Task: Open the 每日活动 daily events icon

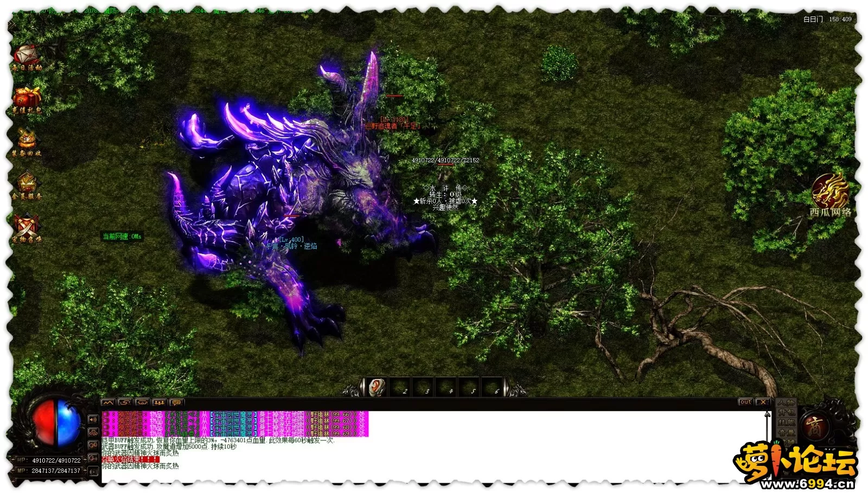Action: click(27, 58)
